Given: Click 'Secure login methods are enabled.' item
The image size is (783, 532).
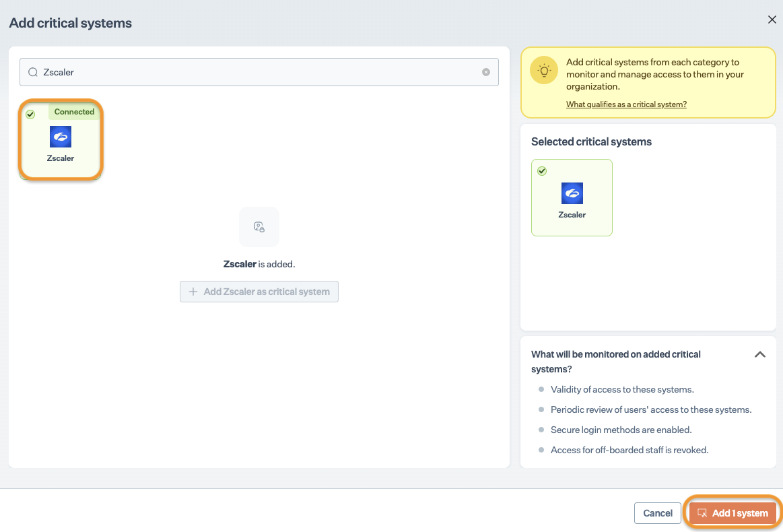Looking at the screenshot, I should pos(621,430).
